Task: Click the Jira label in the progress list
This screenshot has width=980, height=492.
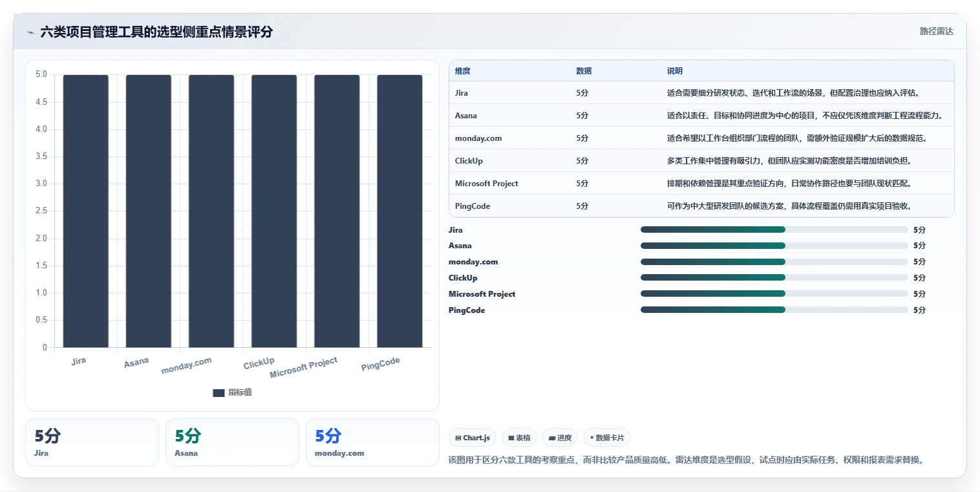Action: (456, 230)
